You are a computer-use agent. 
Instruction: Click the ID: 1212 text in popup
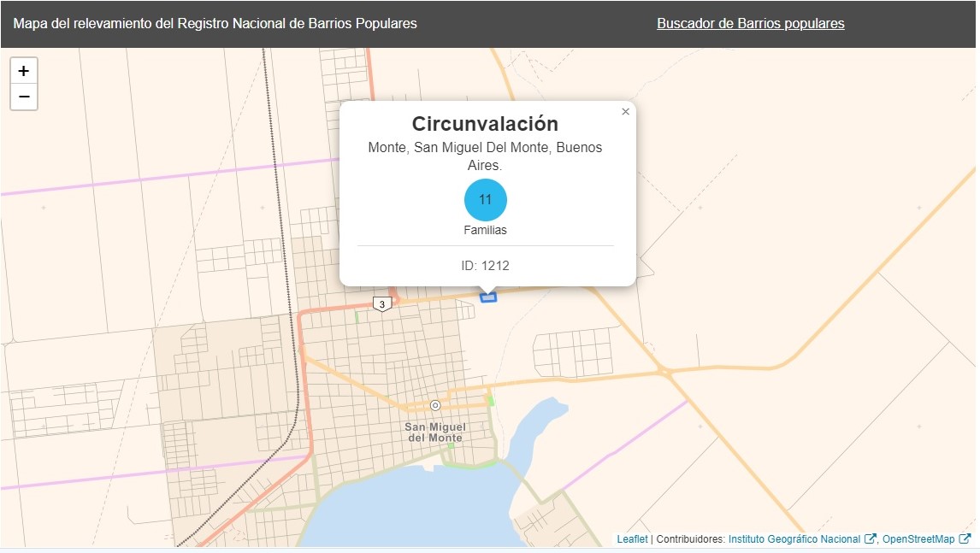click(485, 266)
